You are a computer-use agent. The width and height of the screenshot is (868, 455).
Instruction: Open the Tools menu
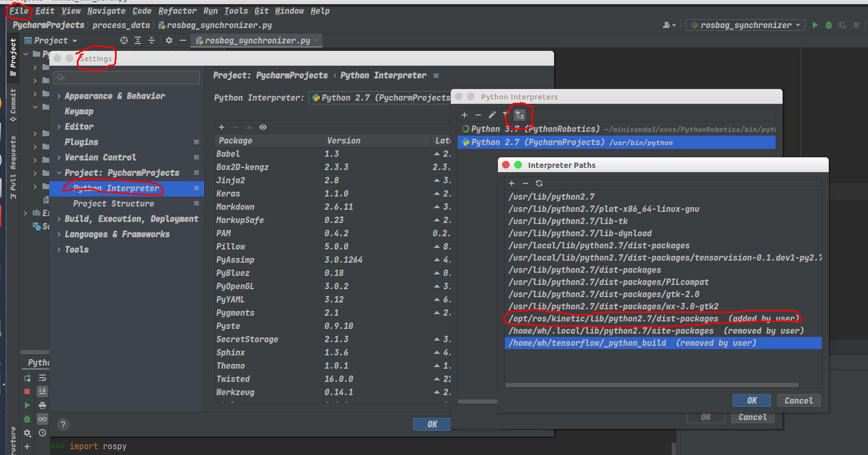(236, 11)
